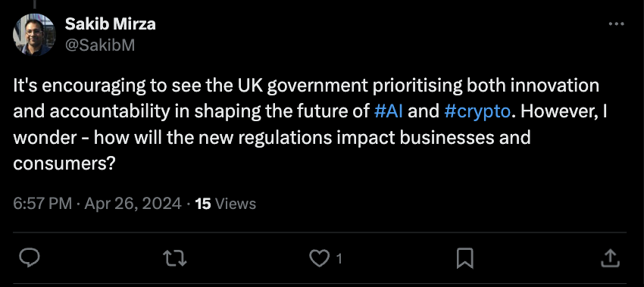Click the like count number 1
The image size is (644, 287).
(x=339, y=259)
